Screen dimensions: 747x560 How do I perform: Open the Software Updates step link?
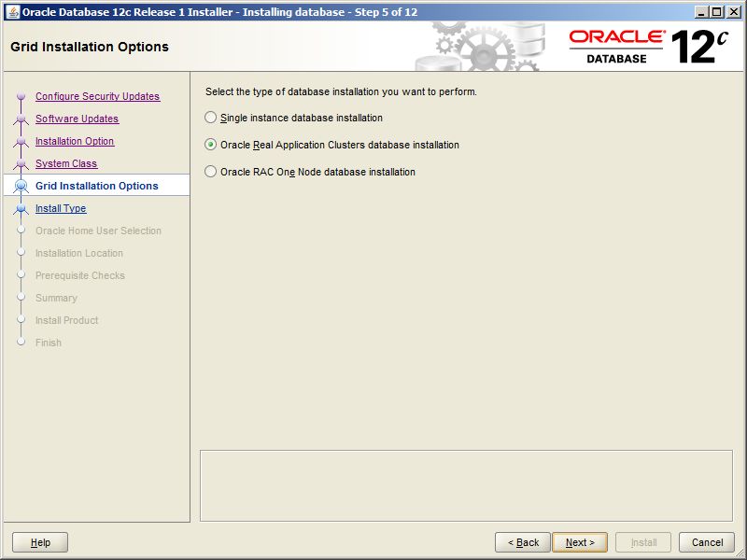(x=78, y=119)
